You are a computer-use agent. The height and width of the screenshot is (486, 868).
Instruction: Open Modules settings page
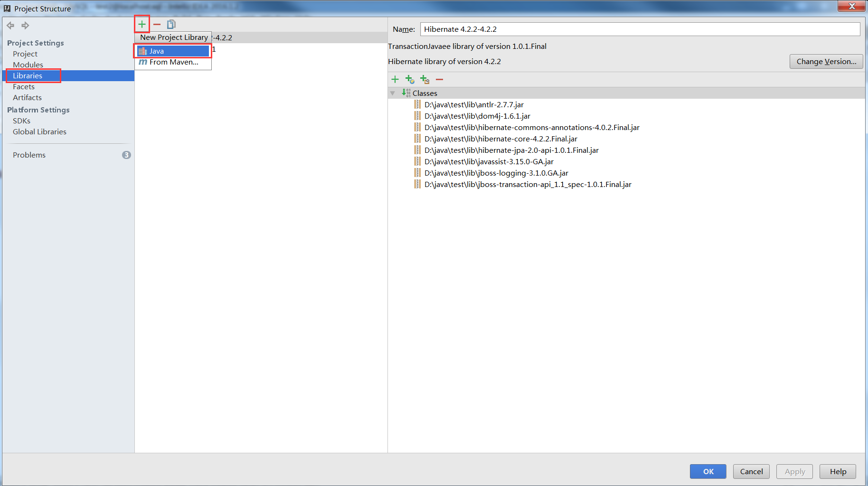pyautogui.click(x=28, y=65)
